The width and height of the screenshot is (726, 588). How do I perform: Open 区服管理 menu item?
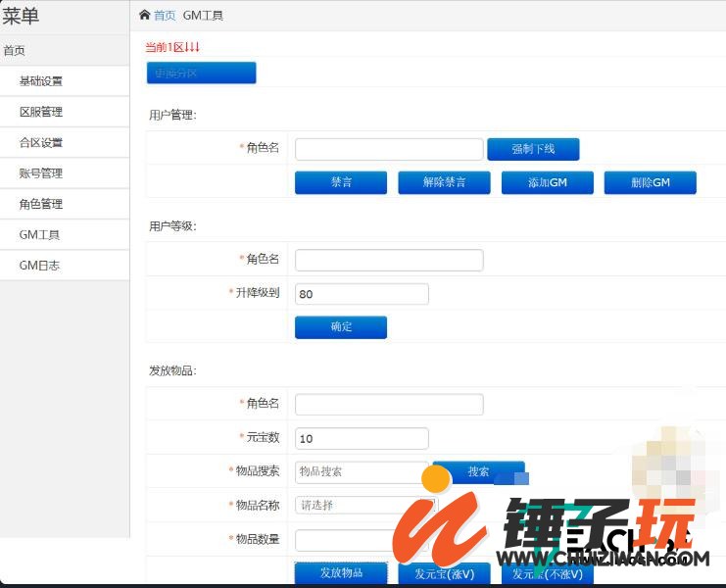click(x=41, y=112)
